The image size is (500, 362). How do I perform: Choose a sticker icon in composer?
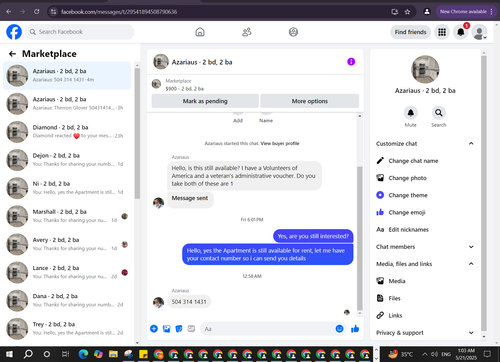[179, 329]
